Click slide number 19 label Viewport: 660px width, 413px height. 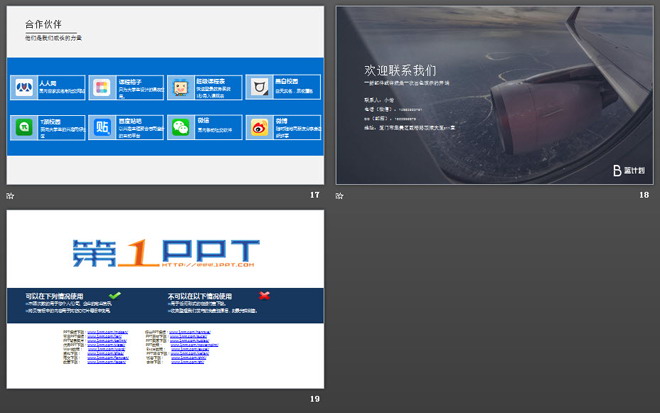point(314,399)
